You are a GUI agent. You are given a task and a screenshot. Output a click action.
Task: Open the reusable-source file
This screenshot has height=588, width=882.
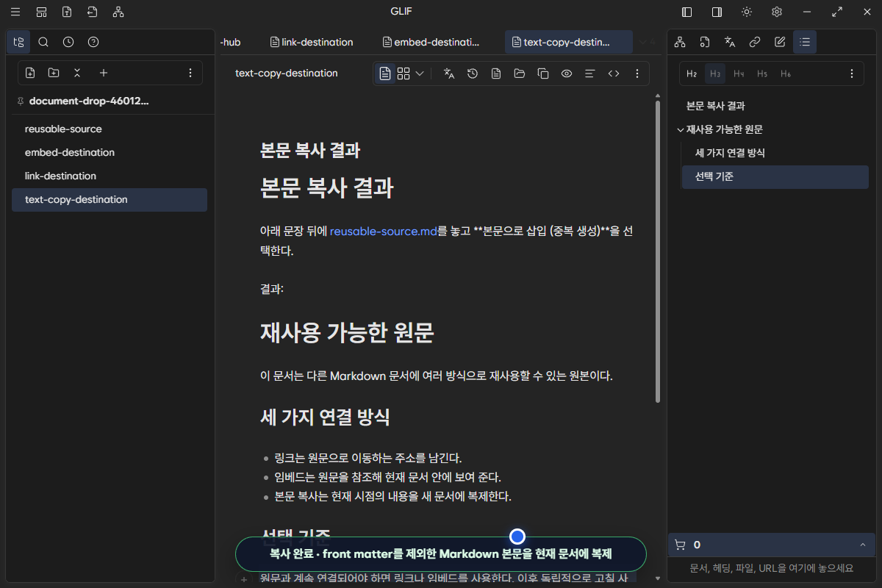110,129
